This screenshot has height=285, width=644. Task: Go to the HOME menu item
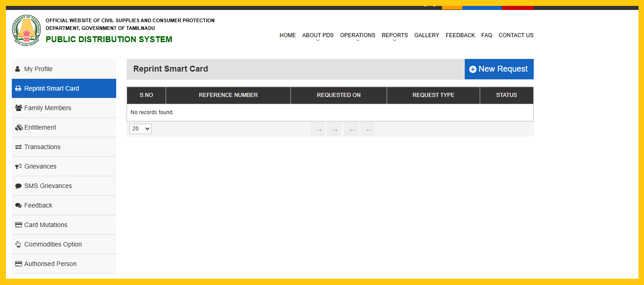point(287,35)
